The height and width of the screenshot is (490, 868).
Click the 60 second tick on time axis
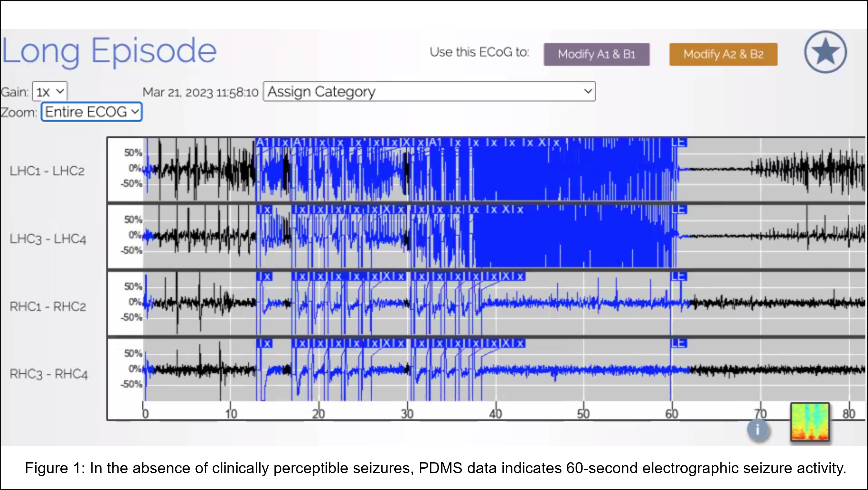tap(672, 413)
